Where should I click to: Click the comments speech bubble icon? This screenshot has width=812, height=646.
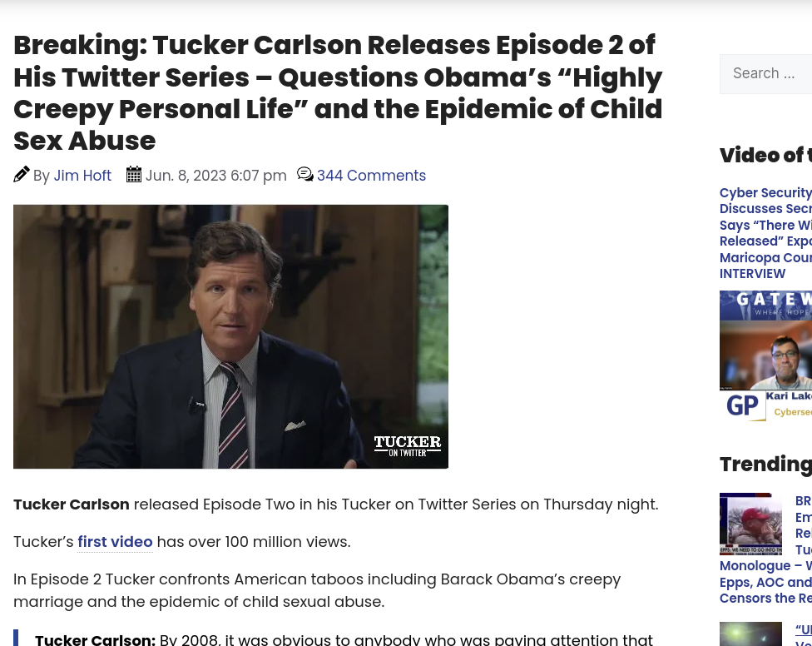305,175
